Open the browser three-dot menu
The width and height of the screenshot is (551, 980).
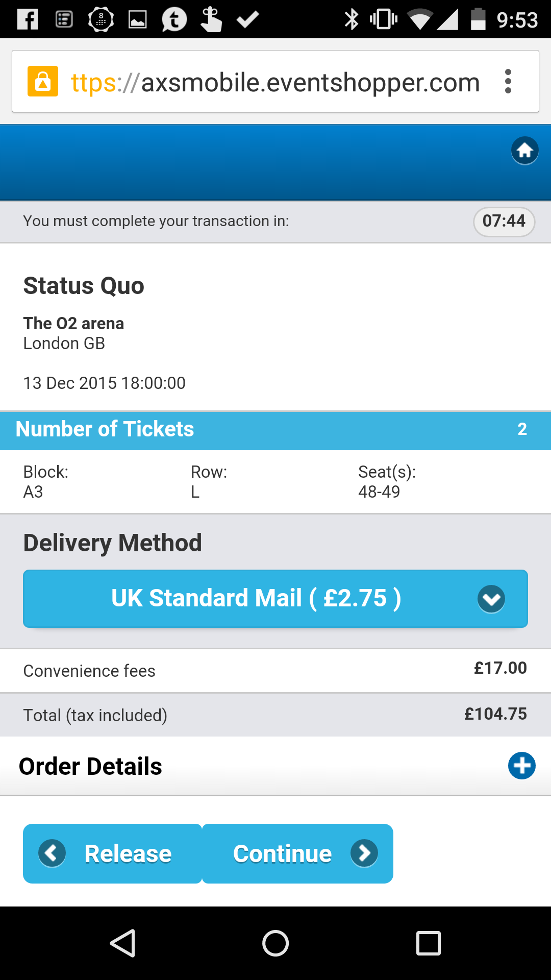click(508, 82)
